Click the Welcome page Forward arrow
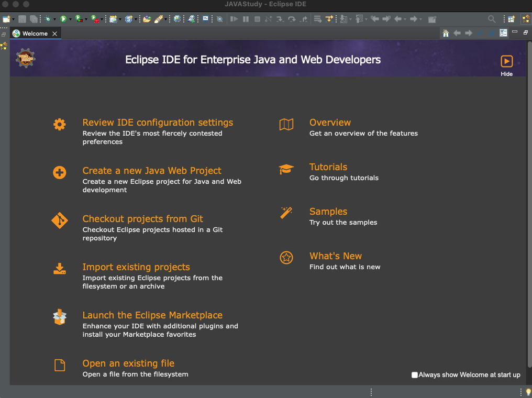This screenshot has width=532, height=398. pos(469,33)
